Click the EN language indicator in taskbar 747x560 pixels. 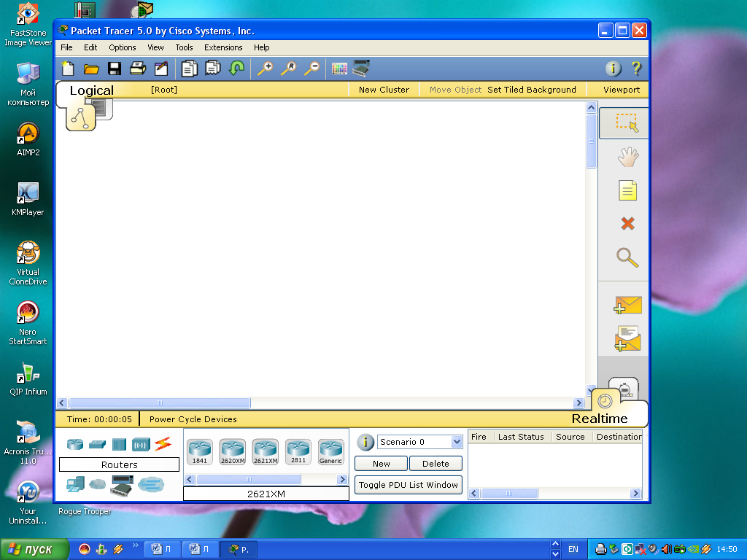tap(573, 549)
